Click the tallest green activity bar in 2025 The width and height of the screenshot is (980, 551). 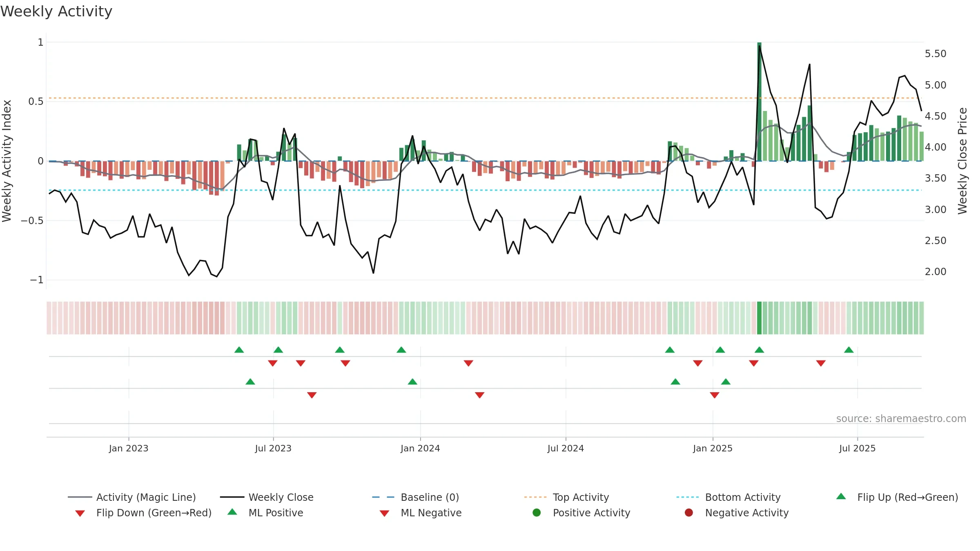click(759, 102)
